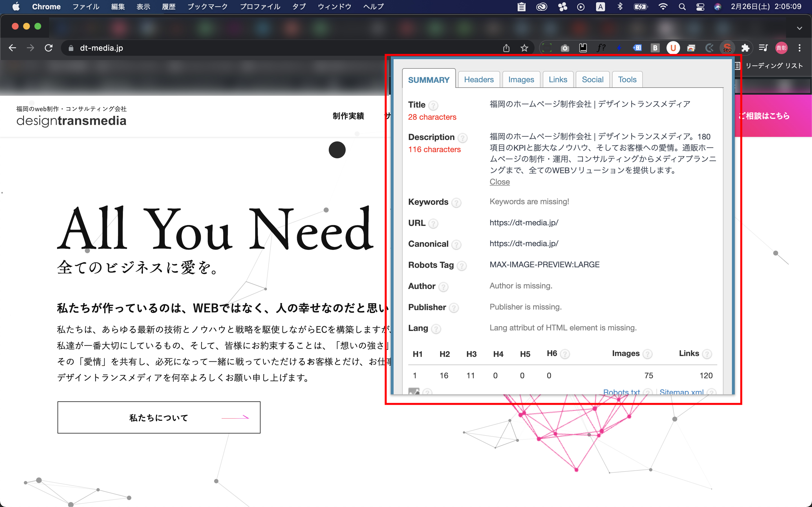The image size is (812, 507).
Task: Switch to the Headers tab
Action: coord(478,79)
